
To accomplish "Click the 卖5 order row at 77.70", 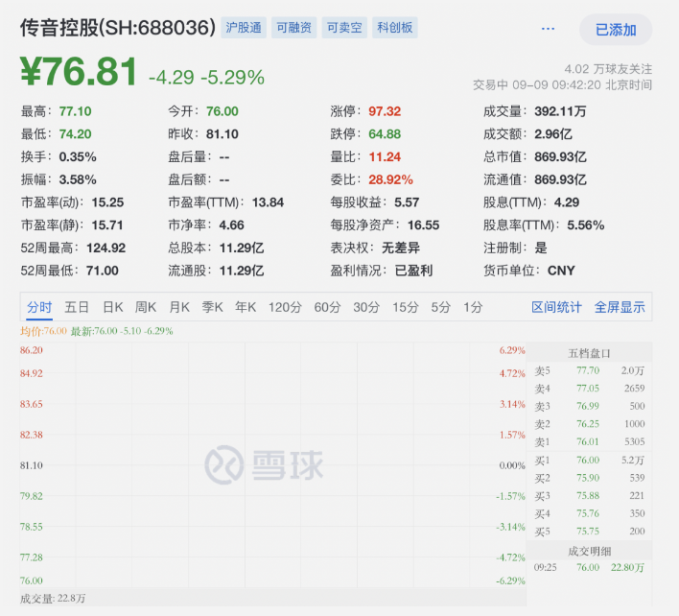I will point(590,370).
